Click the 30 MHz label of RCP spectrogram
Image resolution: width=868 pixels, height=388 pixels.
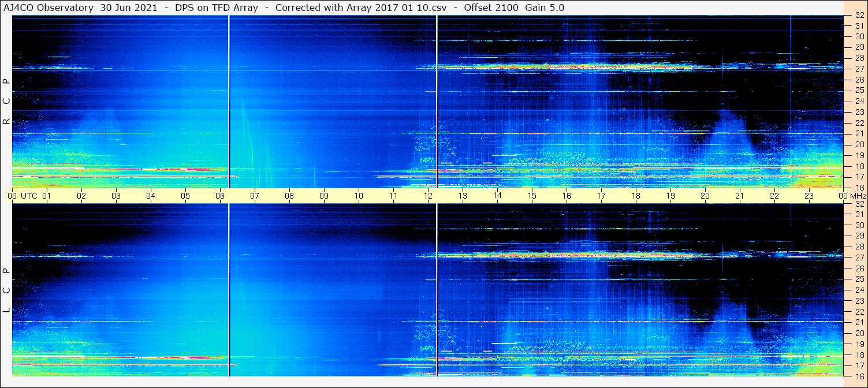pos(859,36)
